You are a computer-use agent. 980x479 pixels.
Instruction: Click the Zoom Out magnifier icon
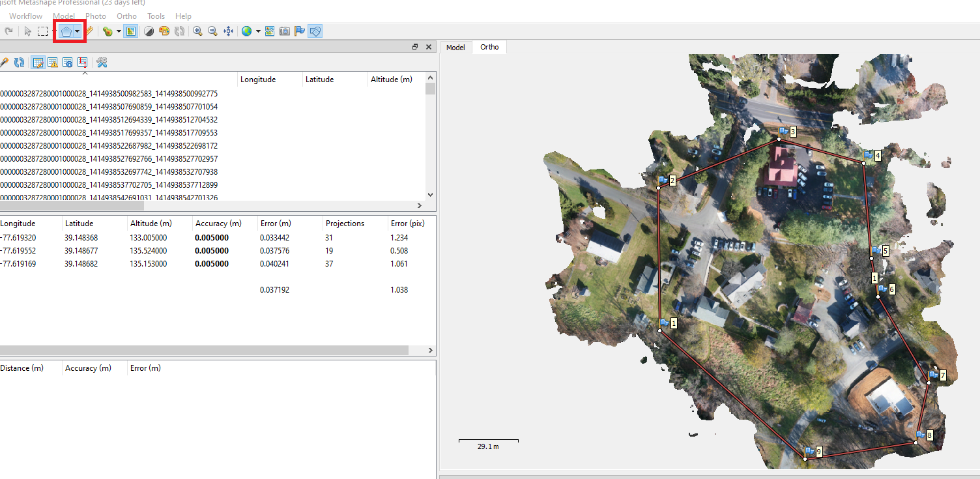click(x=212, y=31)
